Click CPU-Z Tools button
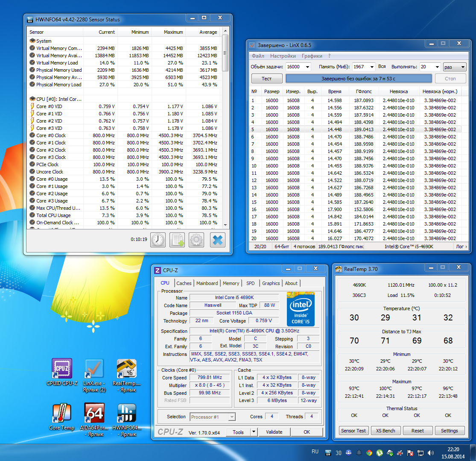Image resolution: width=476 pixels, height=461 pixels. (238, 432)
